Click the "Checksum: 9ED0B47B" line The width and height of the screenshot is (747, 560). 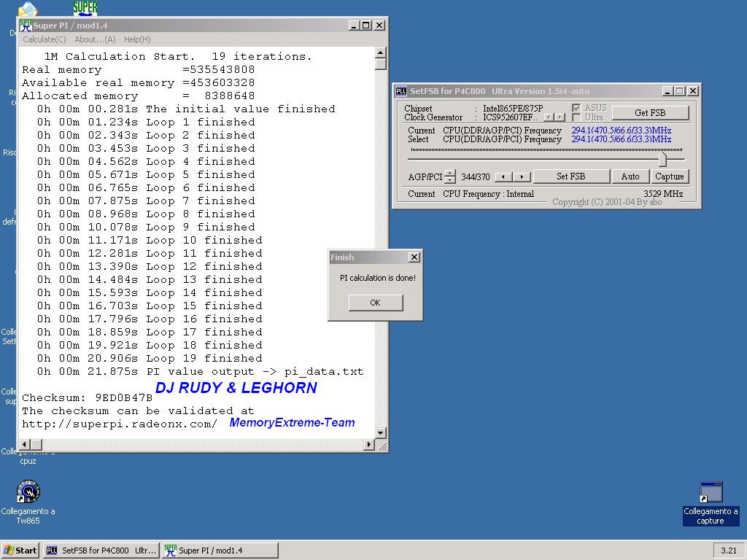88,397
